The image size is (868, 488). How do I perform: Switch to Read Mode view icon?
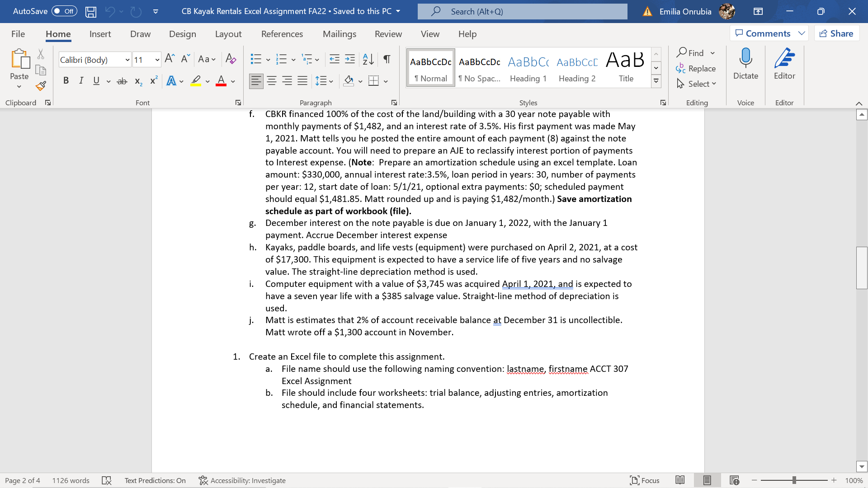click(x=680, y=480)
